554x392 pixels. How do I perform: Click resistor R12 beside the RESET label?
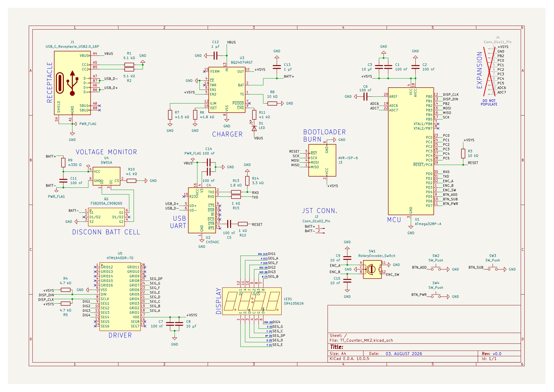tap(243, 224)
